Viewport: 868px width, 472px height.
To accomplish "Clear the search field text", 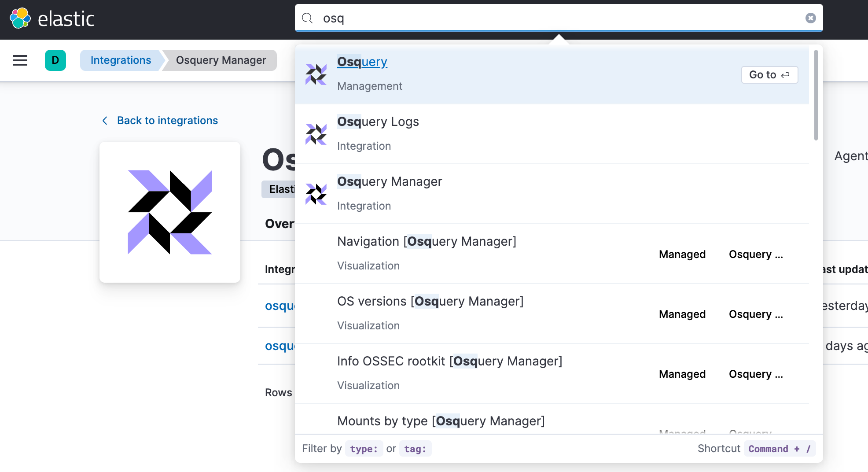I will tap(810, 18).
